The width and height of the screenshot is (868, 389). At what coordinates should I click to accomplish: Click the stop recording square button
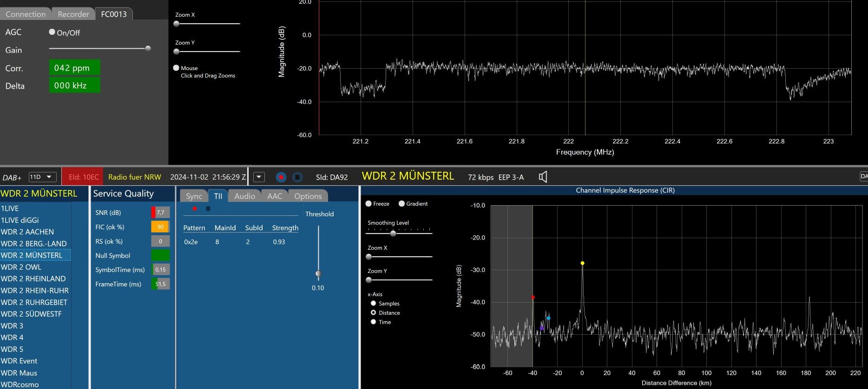(x=297, y=177)
